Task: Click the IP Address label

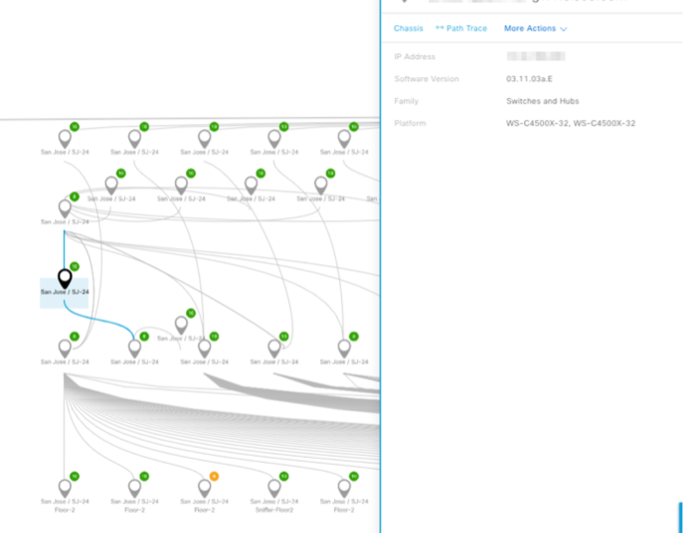Action: [x=414, y=56]
